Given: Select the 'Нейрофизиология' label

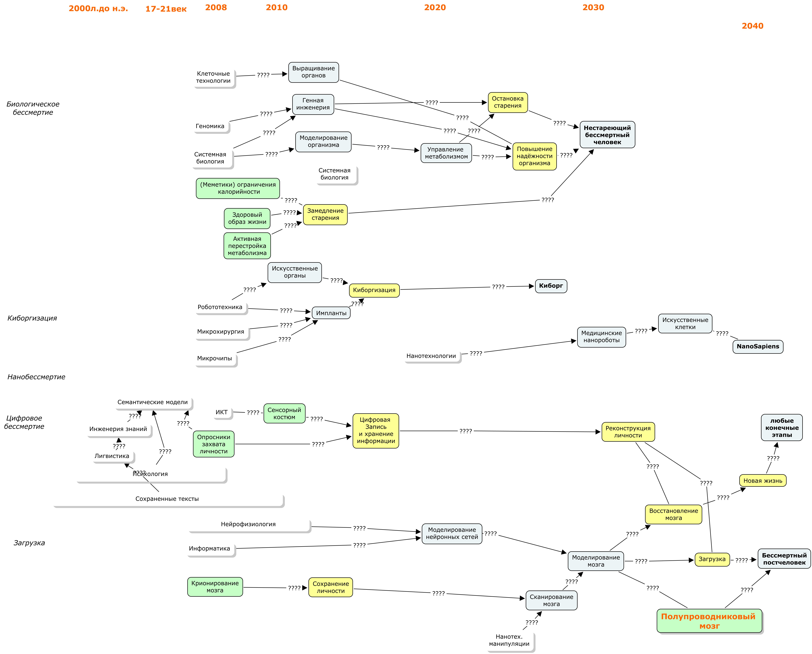Looking at the screenshot, I should (248, 524).
